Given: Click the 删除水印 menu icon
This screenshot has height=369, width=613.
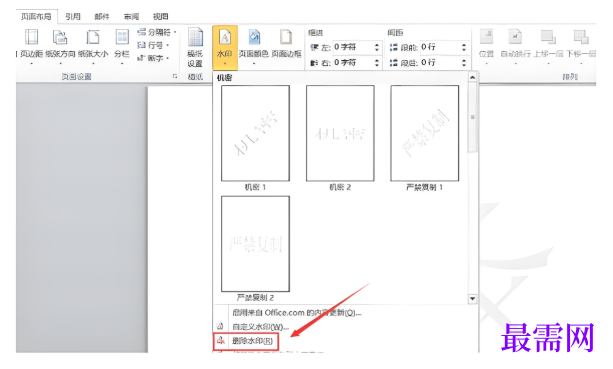Looking at the screenshot, I should tap(220, 341).
